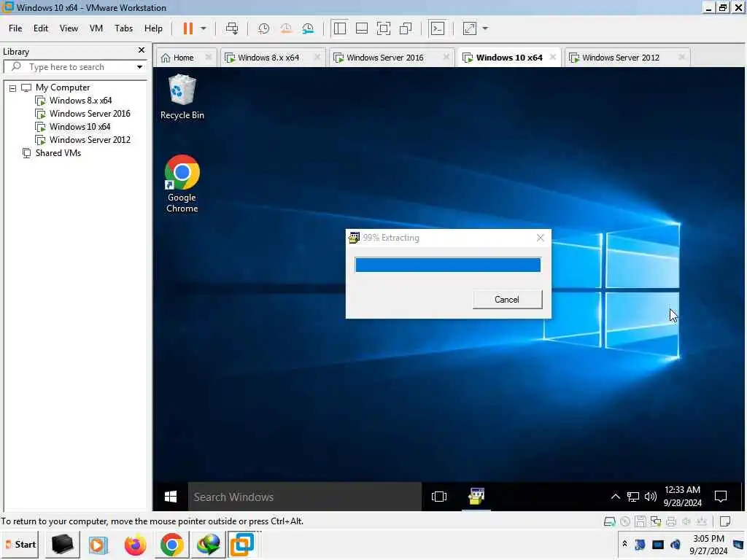
Task: Show hidden icons in guest system tray
Action: tap(616, 497)
